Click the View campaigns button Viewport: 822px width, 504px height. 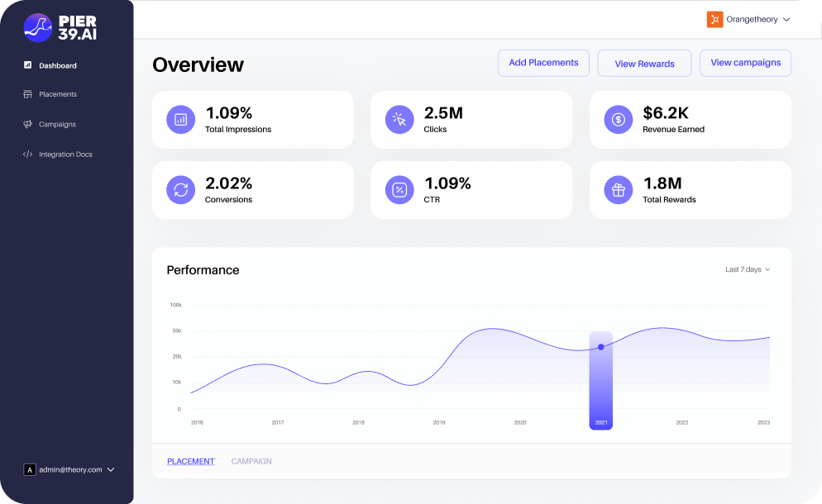point(745,63)
